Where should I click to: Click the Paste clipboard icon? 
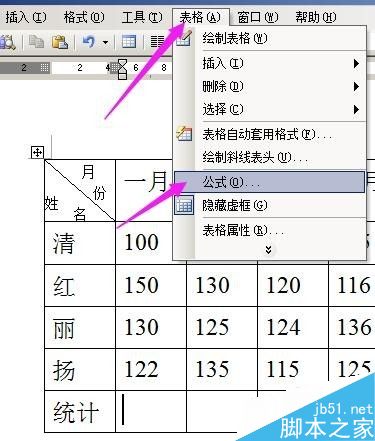(x=60, y=42)
